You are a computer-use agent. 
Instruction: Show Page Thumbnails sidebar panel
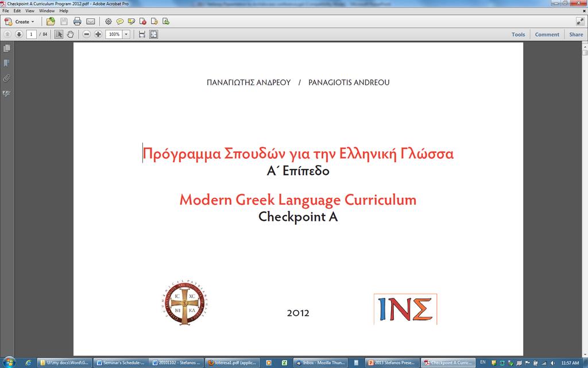[x=7, y=48]
